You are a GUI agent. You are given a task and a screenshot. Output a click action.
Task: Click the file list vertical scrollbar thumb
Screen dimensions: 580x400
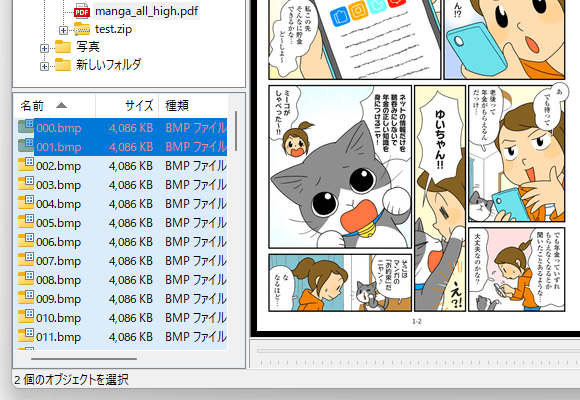[236, 131]
